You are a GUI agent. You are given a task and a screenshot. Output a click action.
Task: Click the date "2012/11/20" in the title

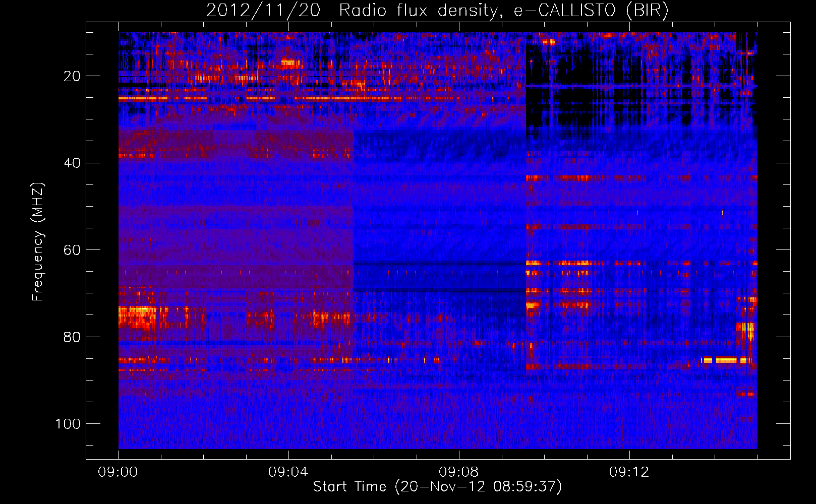point(263,11)
